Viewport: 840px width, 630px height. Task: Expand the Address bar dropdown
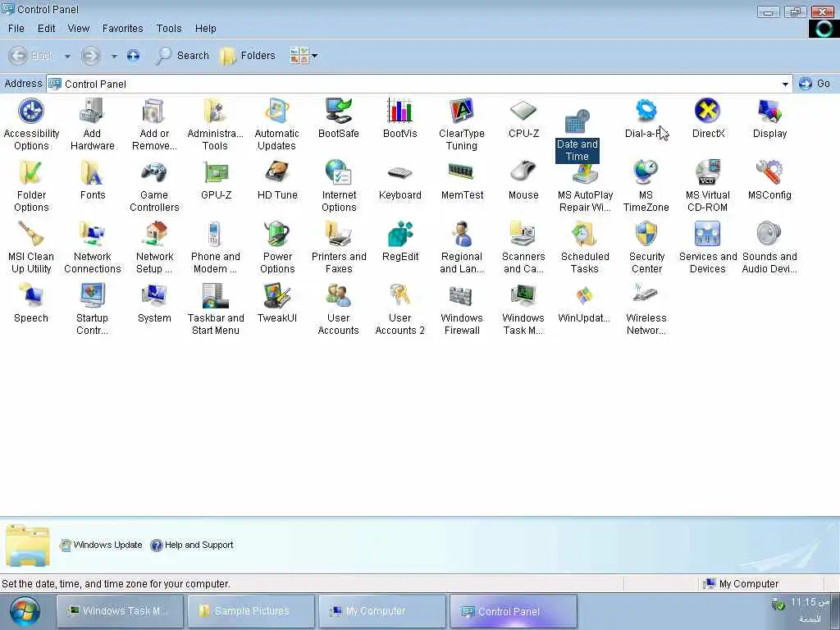(785, 84)
